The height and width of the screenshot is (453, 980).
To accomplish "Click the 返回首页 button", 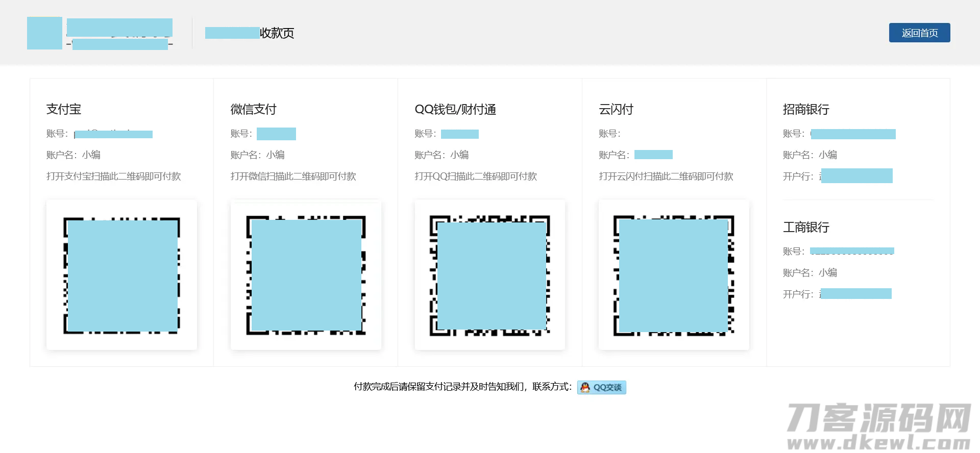I will click(919, 33).
